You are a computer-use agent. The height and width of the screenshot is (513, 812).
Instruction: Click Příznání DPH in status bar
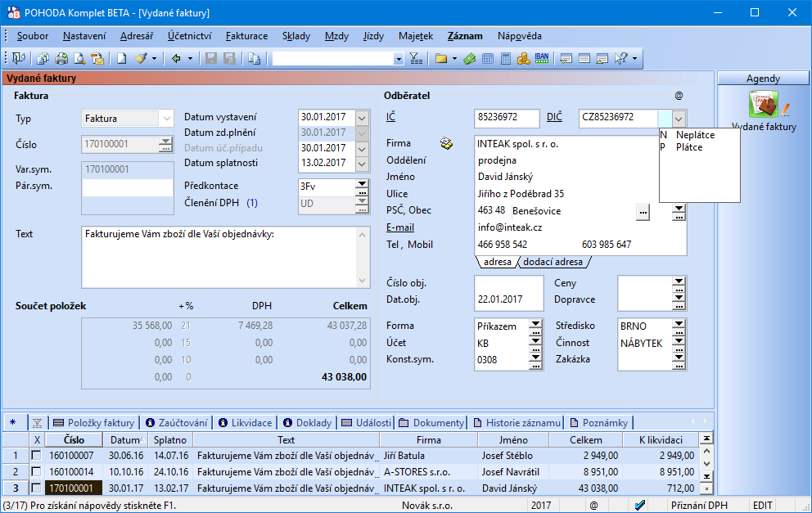click(x=699, y=506)
